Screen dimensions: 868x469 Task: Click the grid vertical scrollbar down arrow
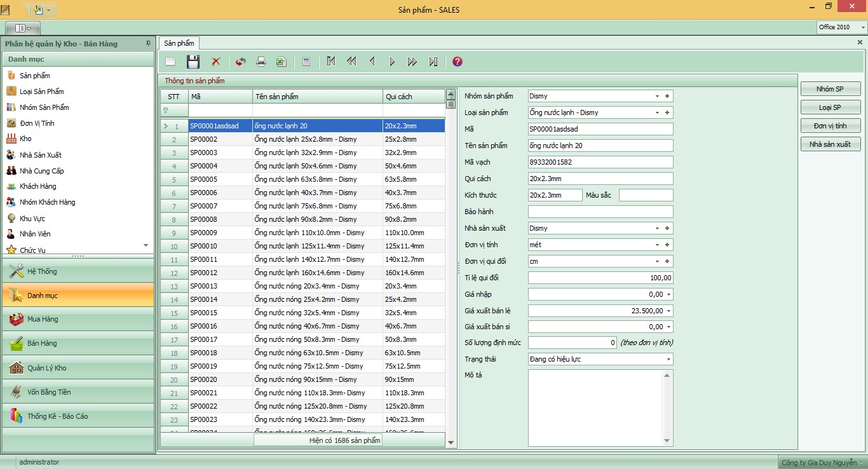click(451, 443)
